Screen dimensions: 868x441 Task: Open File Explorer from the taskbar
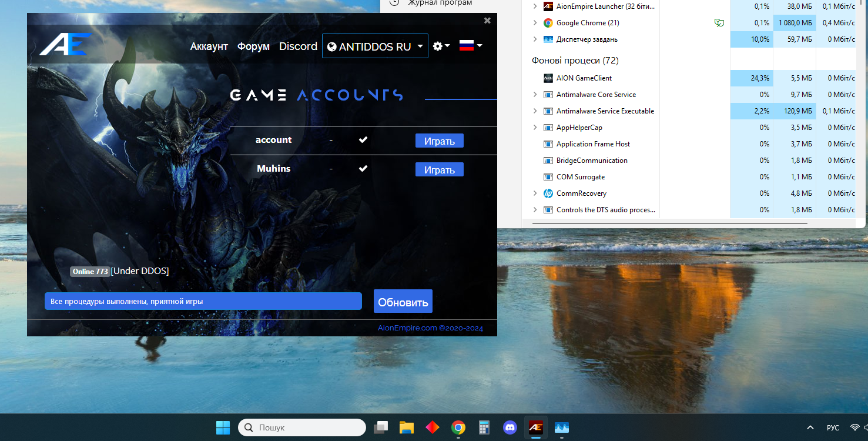click(x=407, y=427)
